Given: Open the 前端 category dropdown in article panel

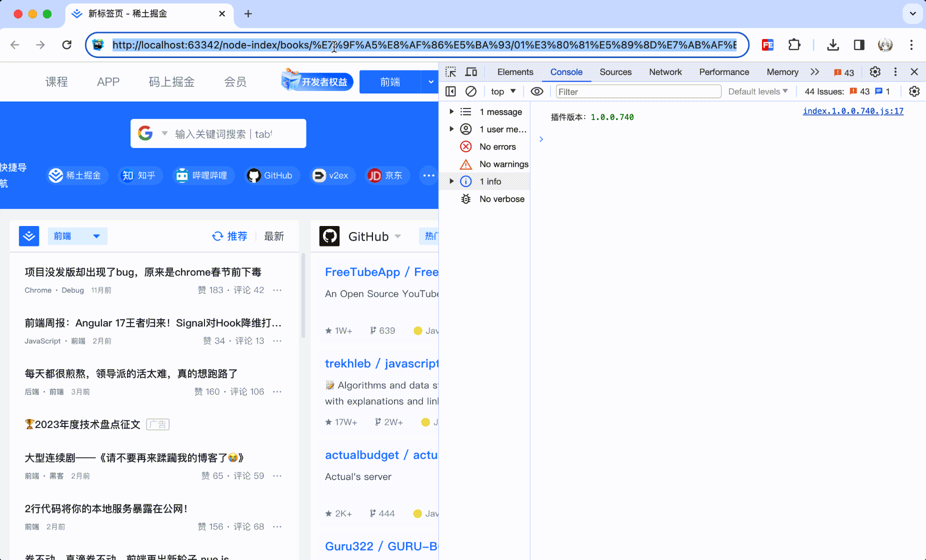Looking at the screenshot, I should [x=77, y=236].
